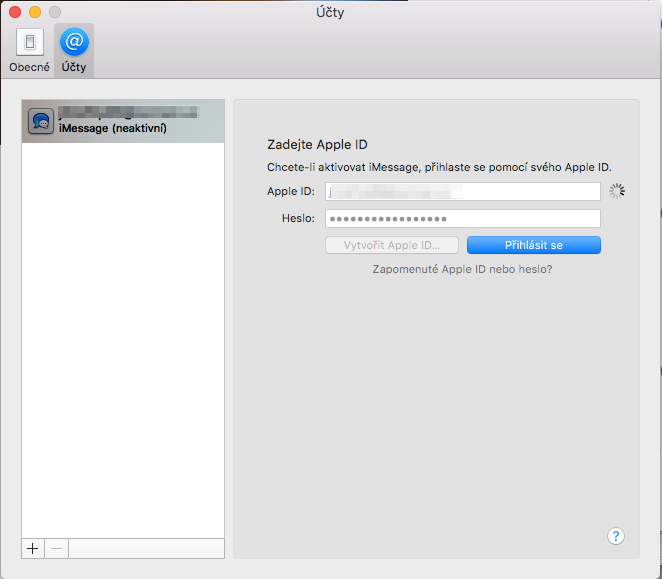Open the Obecné preferences tab
The image size is (662, 579).
click(x=30, y=50)
